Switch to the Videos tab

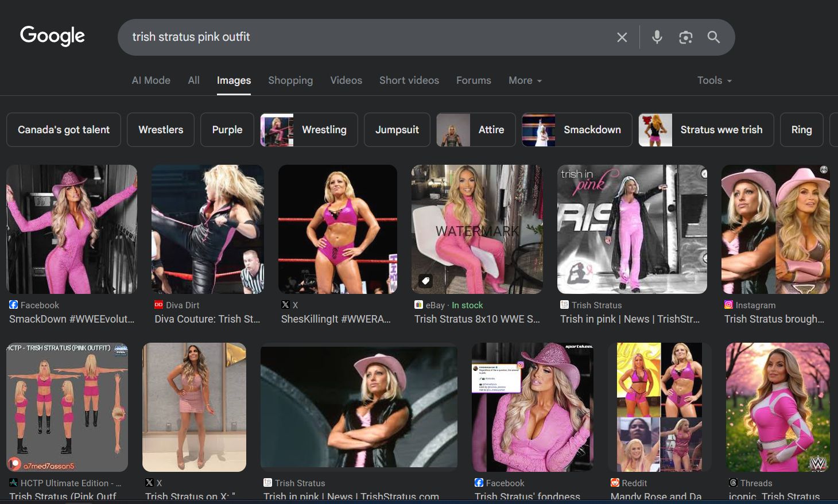click(346, 80)
